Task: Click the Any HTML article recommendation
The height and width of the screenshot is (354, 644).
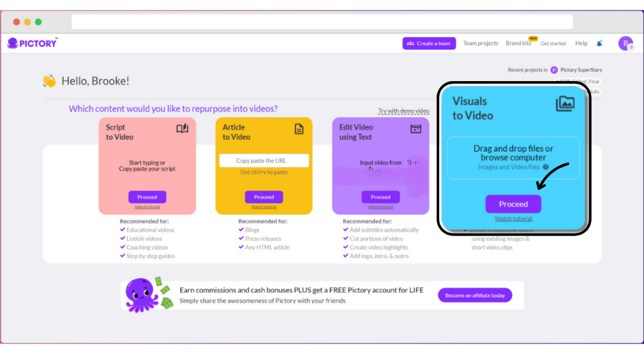Action: (x=267, y=247)
